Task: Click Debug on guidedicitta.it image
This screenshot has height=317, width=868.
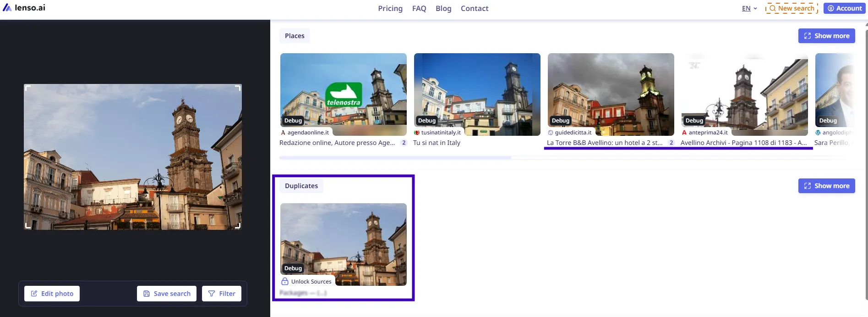Action: [561, 121]
